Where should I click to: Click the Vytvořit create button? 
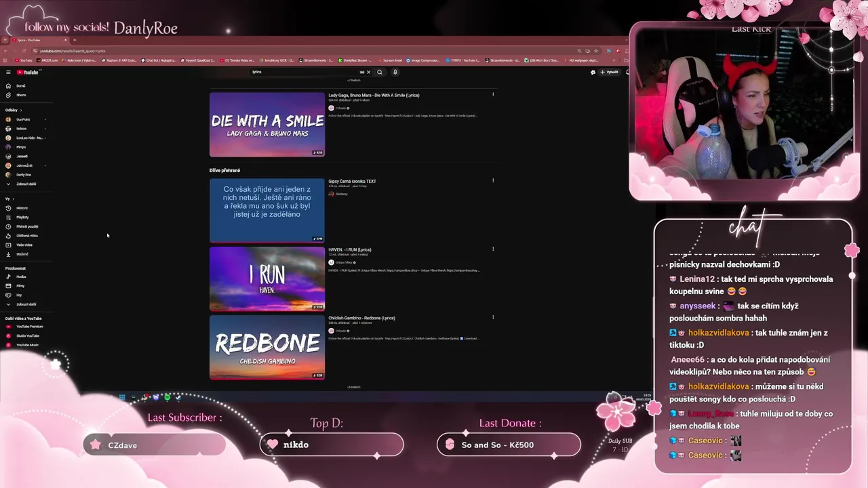pos(610,72)
